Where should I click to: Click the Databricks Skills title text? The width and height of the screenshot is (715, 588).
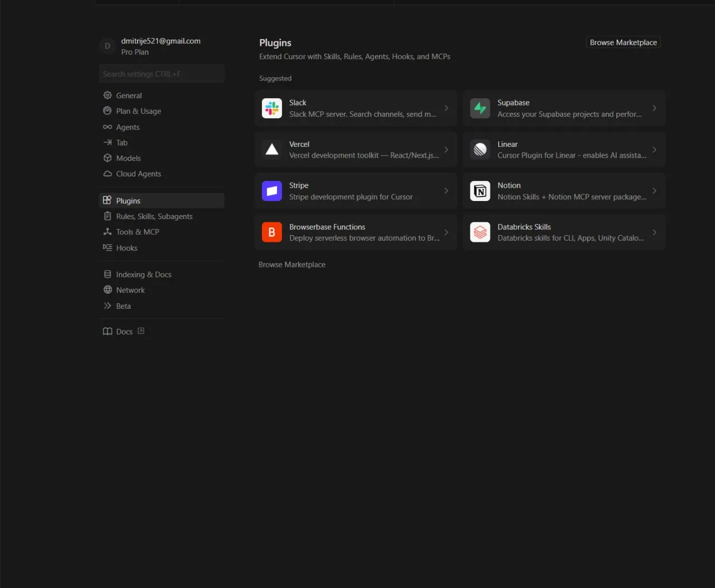tap(524, 227)
